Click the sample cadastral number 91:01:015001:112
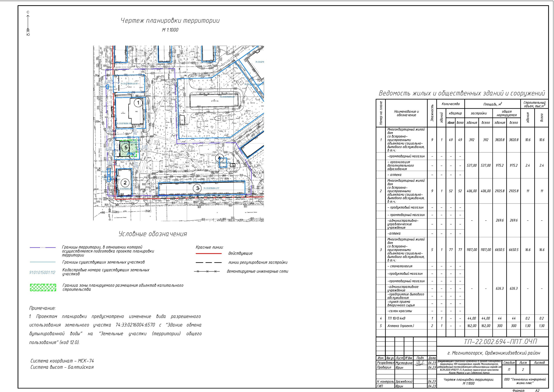 (42, 273)
